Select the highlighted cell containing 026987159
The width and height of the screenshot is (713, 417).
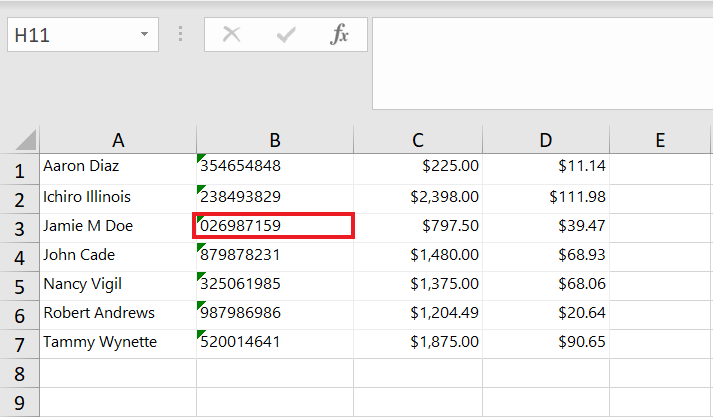[x=274, y=226]
